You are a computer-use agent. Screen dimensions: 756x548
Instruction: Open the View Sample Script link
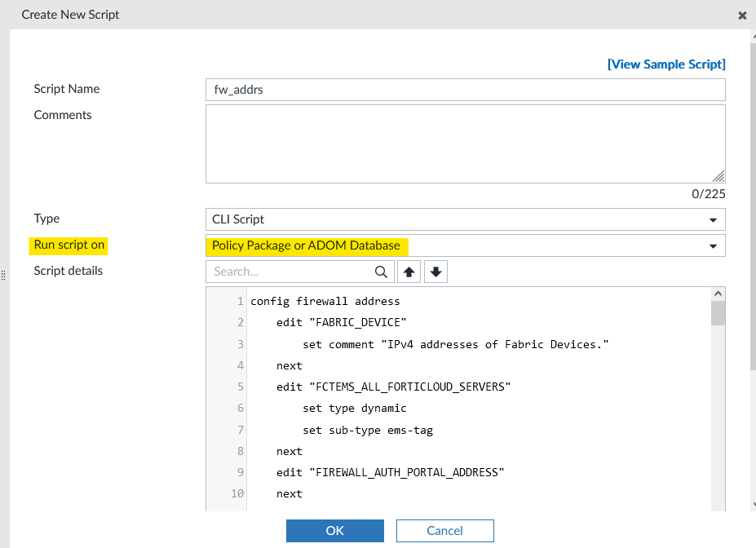tap(665, 64)
